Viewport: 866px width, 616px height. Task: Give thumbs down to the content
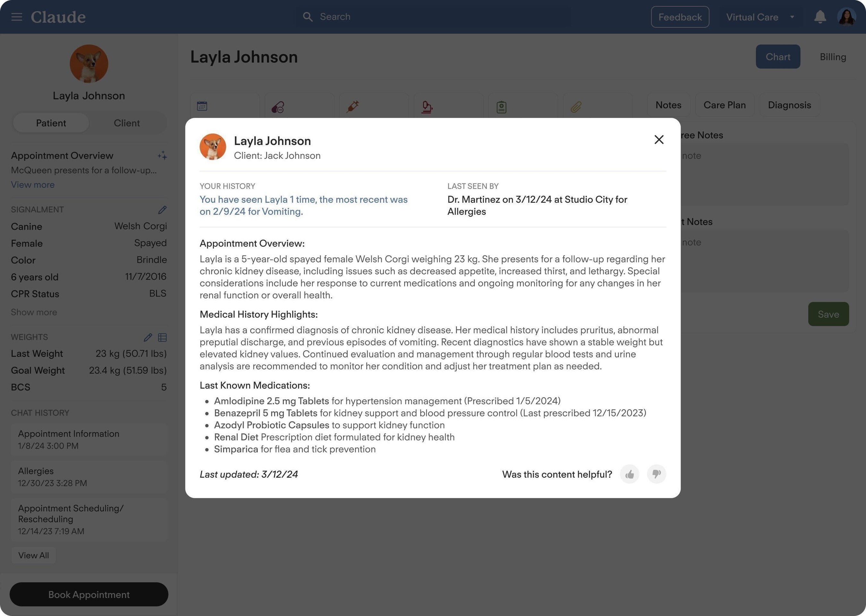[x=656, y=474]
